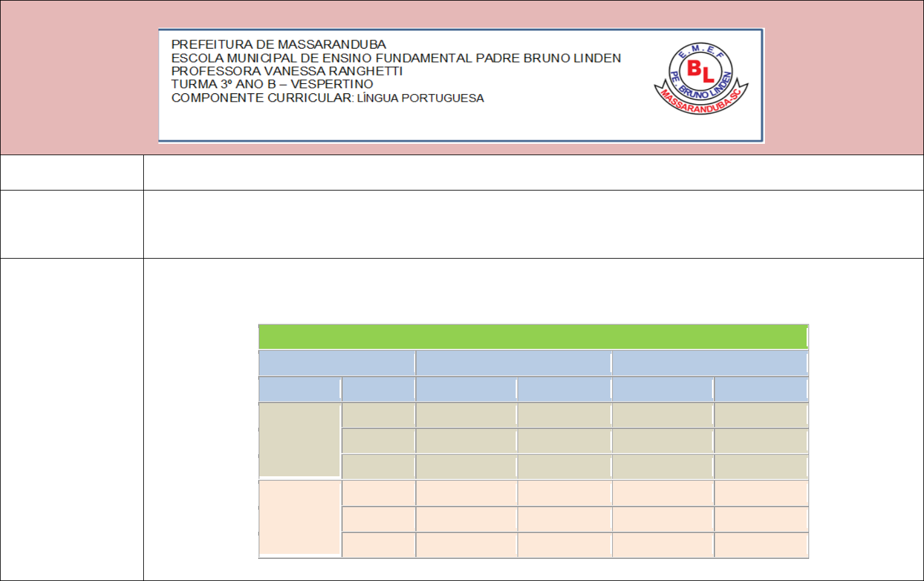Click the ESCOLA MUNICIPAL DE ENSINO FUNDAMENTAL line

click(396, 58)
